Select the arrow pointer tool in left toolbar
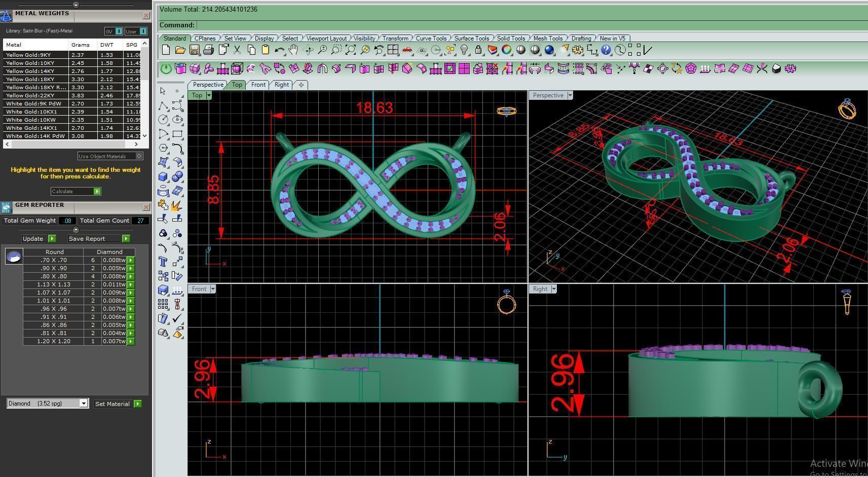 coord(163,91)
